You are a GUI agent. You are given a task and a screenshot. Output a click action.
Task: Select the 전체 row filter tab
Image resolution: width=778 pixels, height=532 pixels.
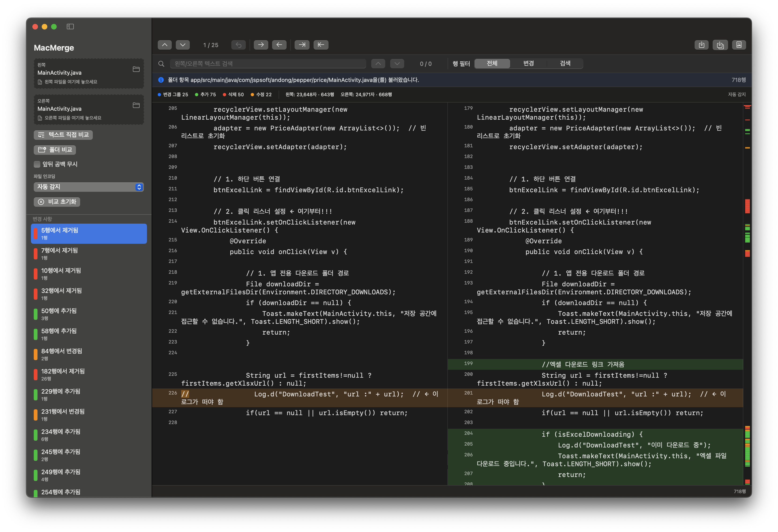pos(492,63)
